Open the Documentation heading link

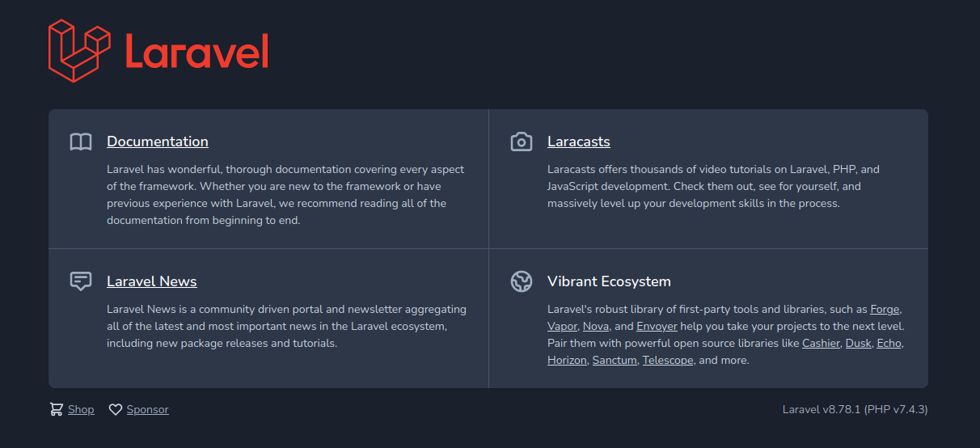[x=158, y=142]
